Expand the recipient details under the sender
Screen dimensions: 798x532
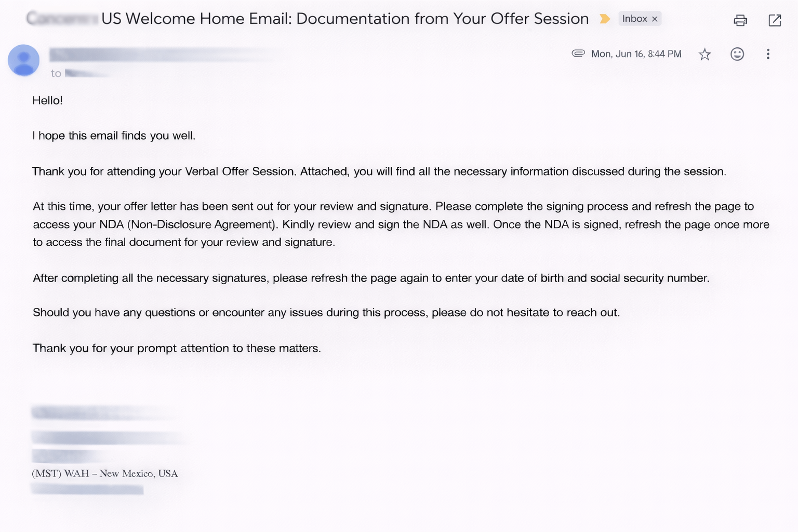pyautogui.click(x=83, y=73)
